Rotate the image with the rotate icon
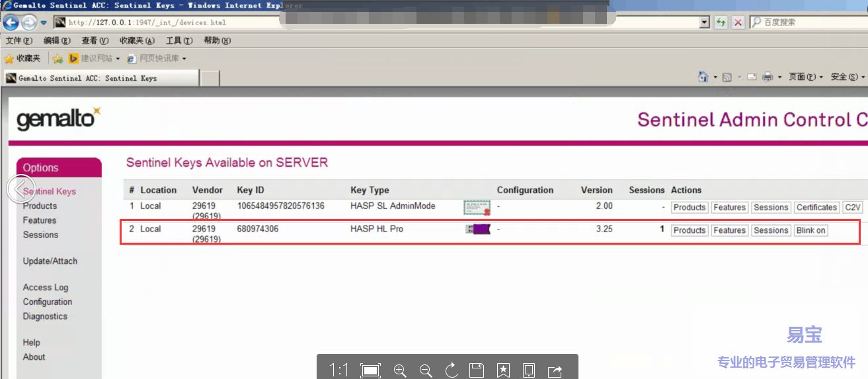This screenshot has height=379, width=868. [452, 370]
